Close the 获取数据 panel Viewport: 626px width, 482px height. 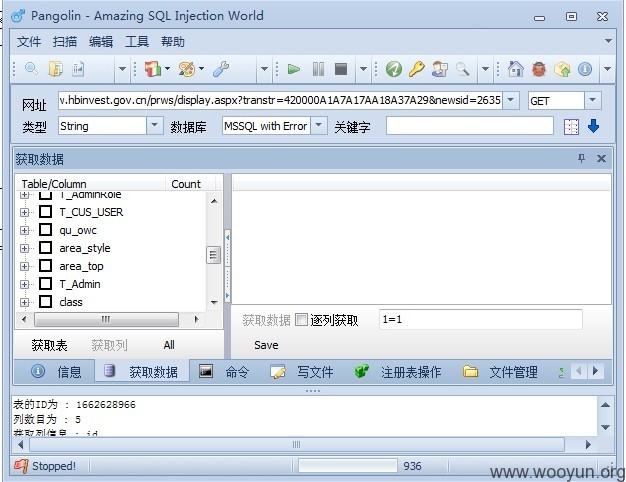(x=601, y=159)
